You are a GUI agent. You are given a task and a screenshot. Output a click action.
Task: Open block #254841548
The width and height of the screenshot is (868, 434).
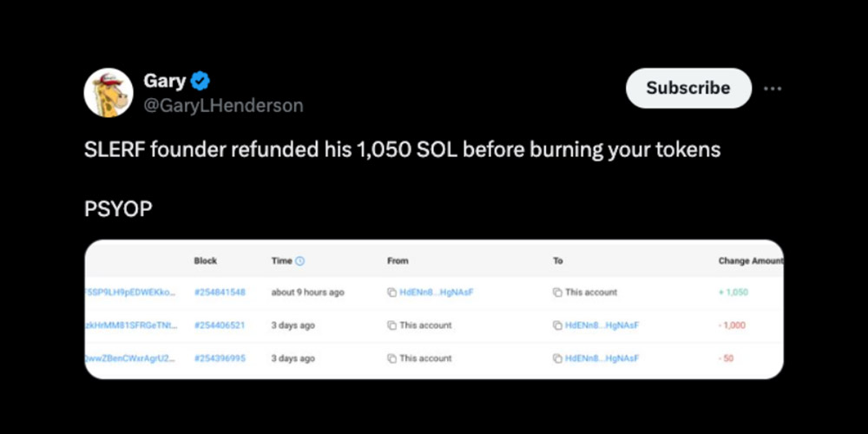220,293
